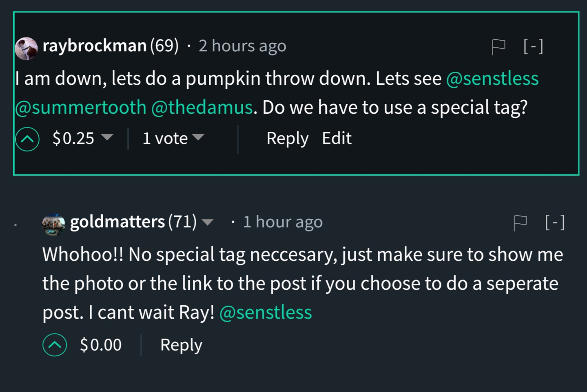The width and height of the screenshot is (587, 392).
Task: Reply to raybrockman's comment
Action: pyautogui.click(x=287, y=139)
